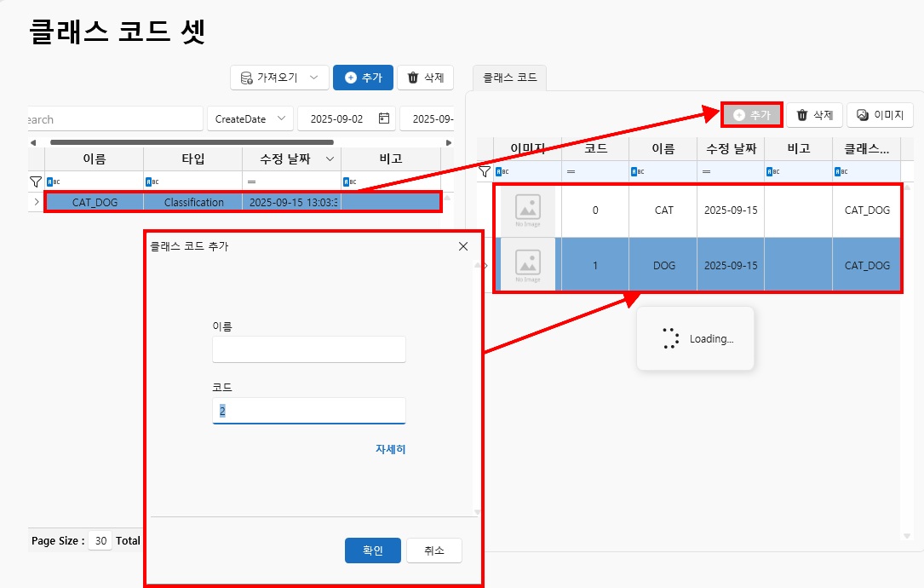This screenshot has width=924, height=588.
Task: Click the horizontal scrollbar above left grid
Action: click(192, 142)
